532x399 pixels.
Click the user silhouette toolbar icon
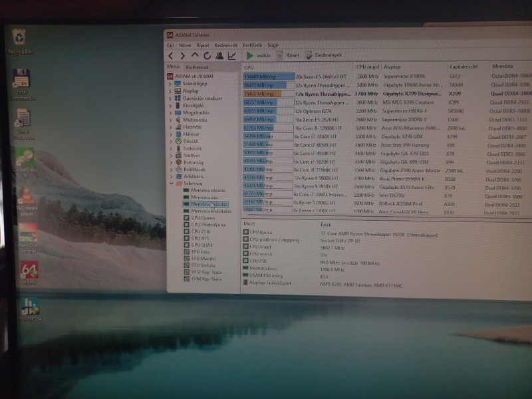coord(219,56)
